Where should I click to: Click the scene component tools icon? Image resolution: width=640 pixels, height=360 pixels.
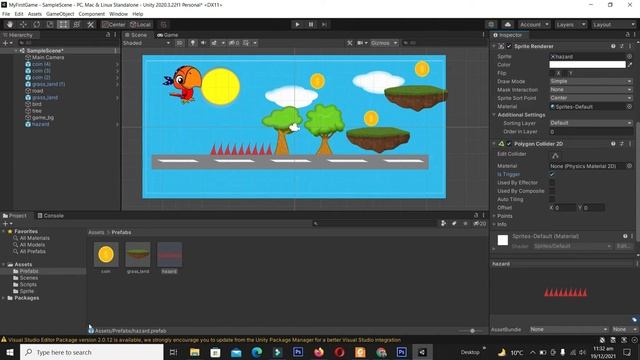(350, 43)
